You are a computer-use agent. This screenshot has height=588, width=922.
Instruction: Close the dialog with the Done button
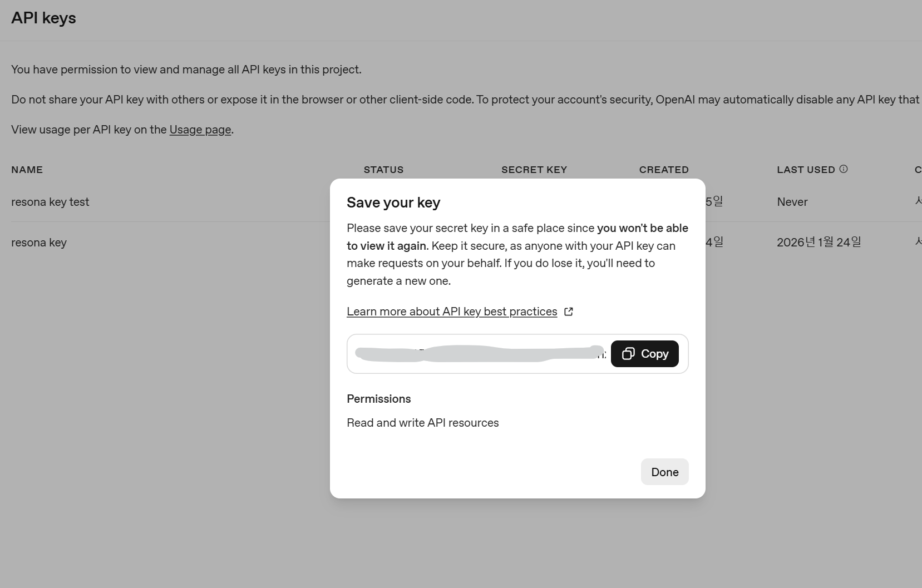pos(665,472)
